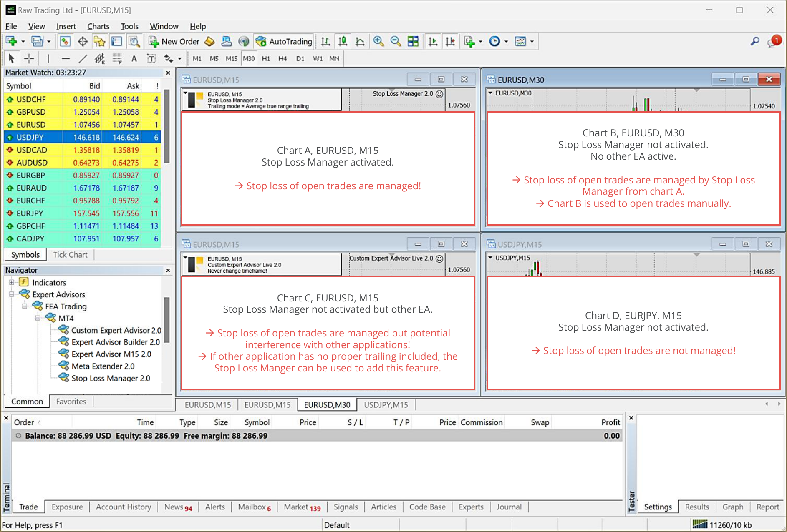Switch timeframe to H4
The width and height of the screenshot is (787, 532).
283,58
